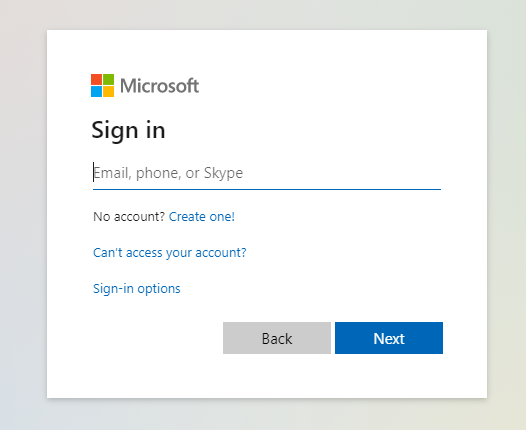
Task: Open "Can't access your account?" link
Action: (170, 253)
